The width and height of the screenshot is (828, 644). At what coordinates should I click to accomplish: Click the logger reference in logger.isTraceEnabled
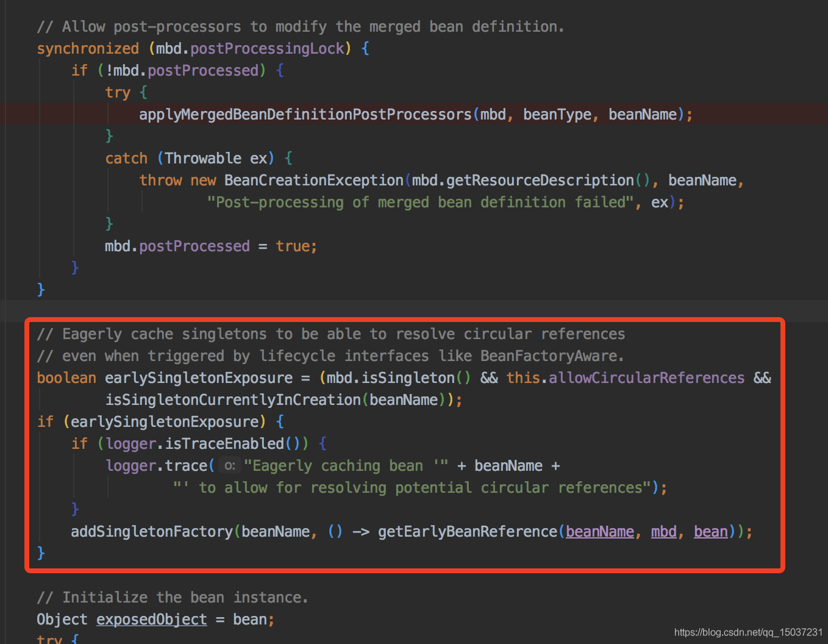pos(130,444)
